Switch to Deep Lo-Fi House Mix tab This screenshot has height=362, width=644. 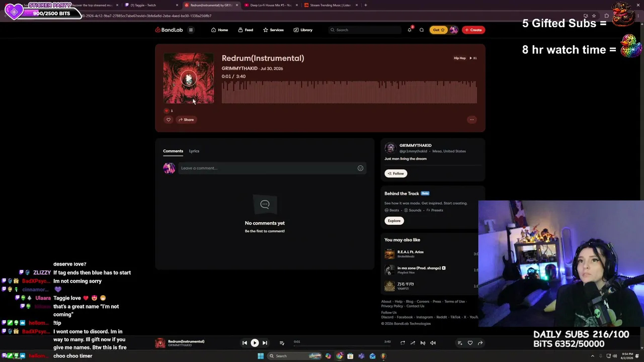coord(271,5)
